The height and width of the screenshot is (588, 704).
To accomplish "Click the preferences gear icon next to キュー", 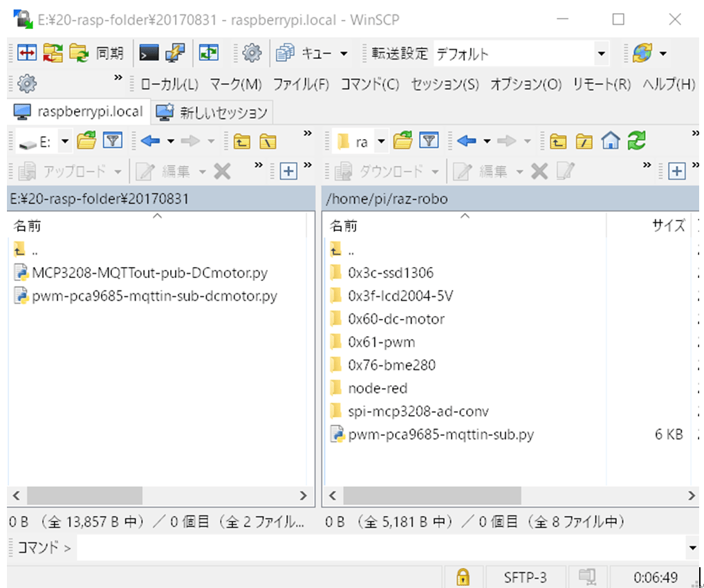I will (x=252, y=53).
